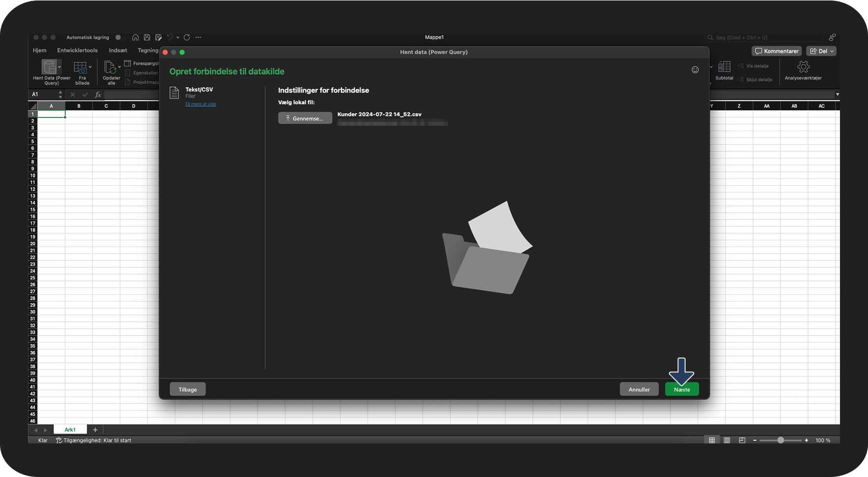
Task: Select the Tekst/CSV connector in sidebar
Action: click(199, 89)
